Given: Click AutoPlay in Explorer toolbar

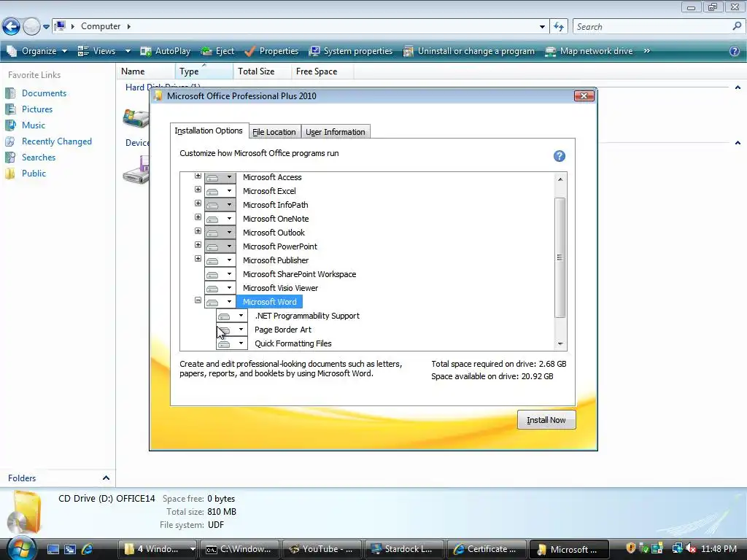Looking at the screenshot, I should [166, 51].
